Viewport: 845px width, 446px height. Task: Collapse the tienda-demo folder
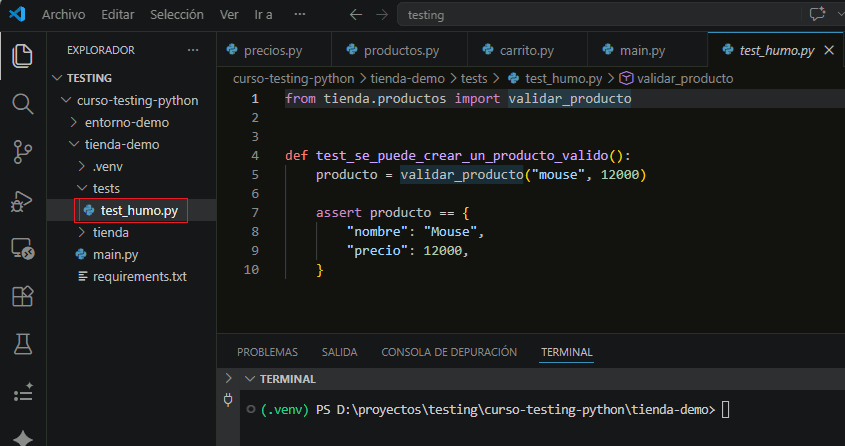pos(74,144)
